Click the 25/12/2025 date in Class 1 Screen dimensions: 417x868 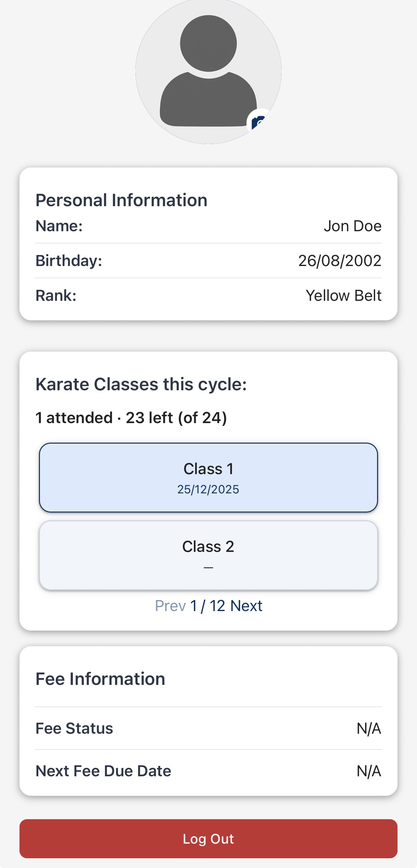(208, 489)
